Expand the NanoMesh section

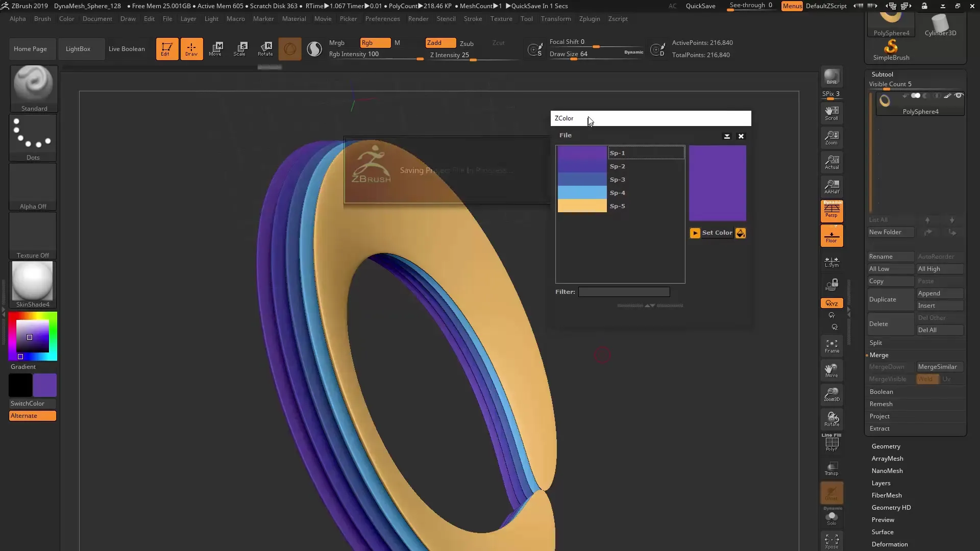point(887,471)
